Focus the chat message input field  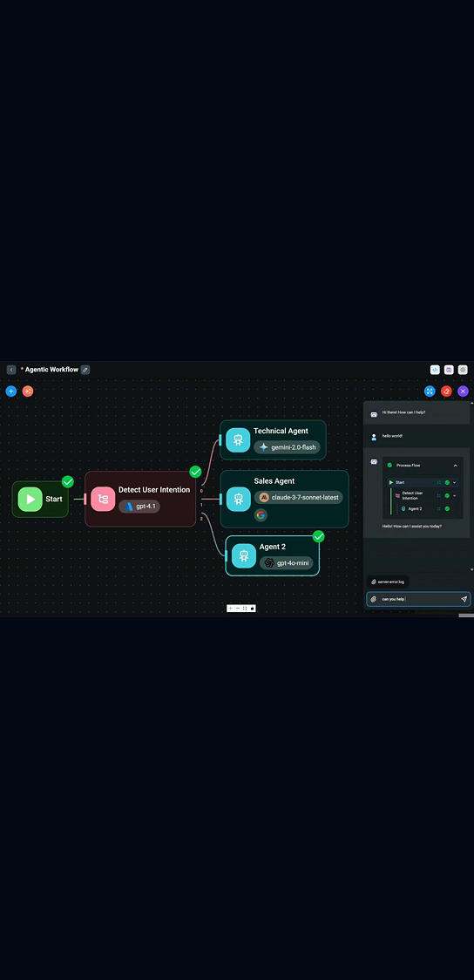click(x=418, y=599)
